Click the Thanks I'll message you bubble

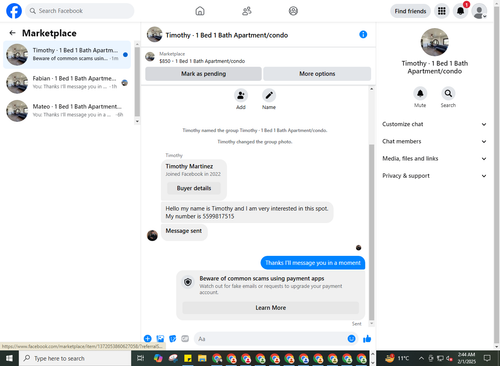click(313, 263)
